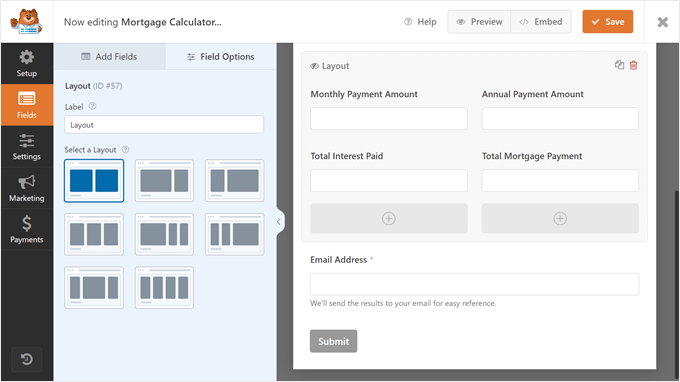Open the Embed options
This screenshot has height=382, width=680.
coord(541,22)
